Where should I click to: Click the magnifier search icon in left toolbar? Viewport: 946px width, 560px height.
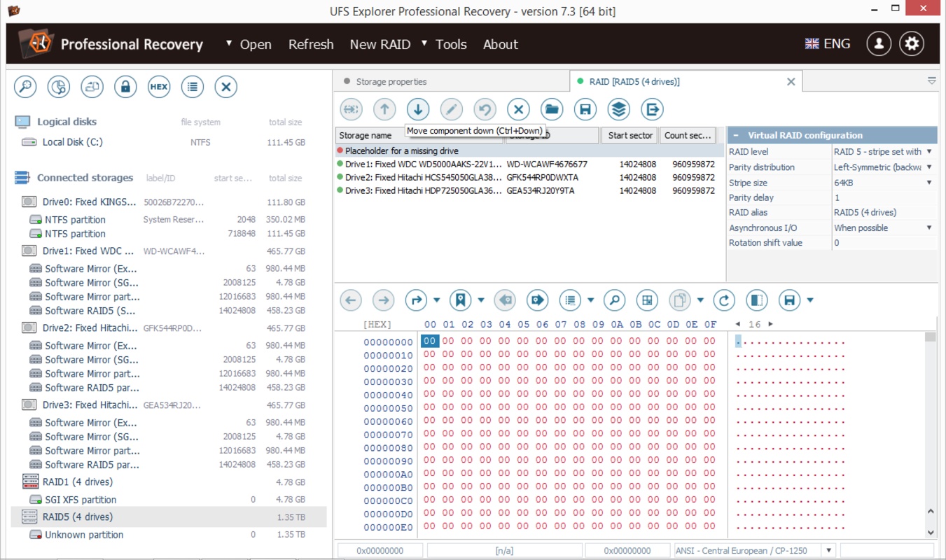coord(25,87)
